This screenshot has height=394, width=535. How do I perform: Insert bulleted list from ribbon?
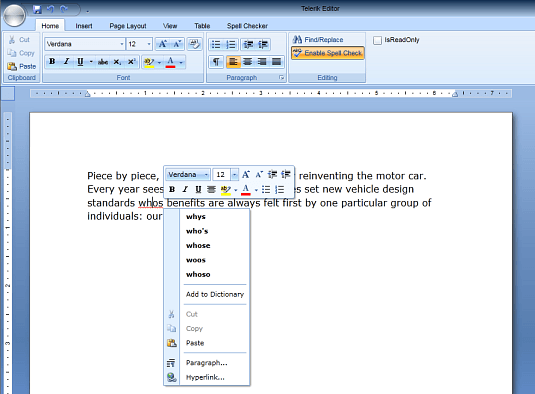tap(216, 44)
